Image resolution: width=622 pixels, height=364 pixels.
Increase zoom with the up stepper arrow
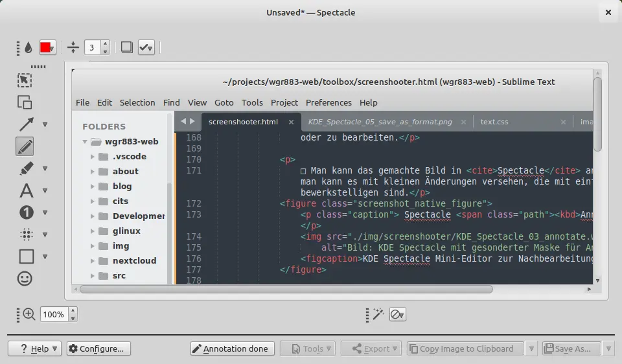(x=73, y=310)
